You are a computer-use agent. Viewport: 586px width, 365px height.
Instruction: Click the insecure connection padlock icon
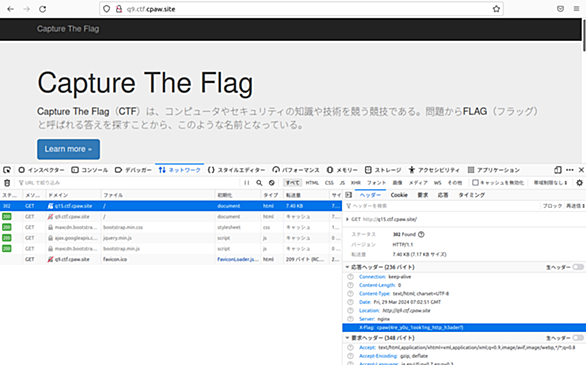[x=119, y=9]
